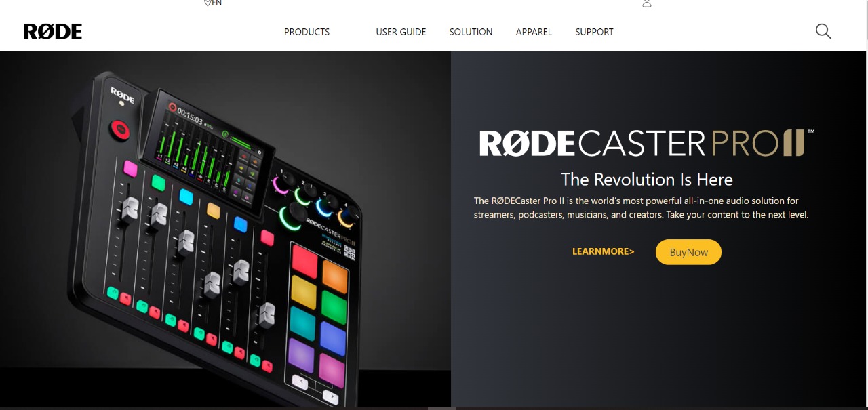Screen dimensions: 868x410
Task: Click the yellow BuyNow button
Action: pyautogui.click(x=688, y=252)
